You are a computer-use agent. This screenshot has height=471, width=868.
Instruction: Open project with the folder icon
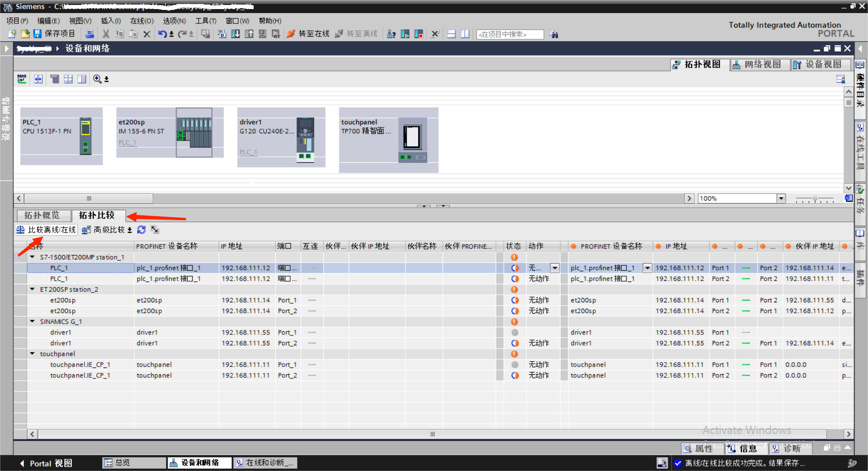25,34
